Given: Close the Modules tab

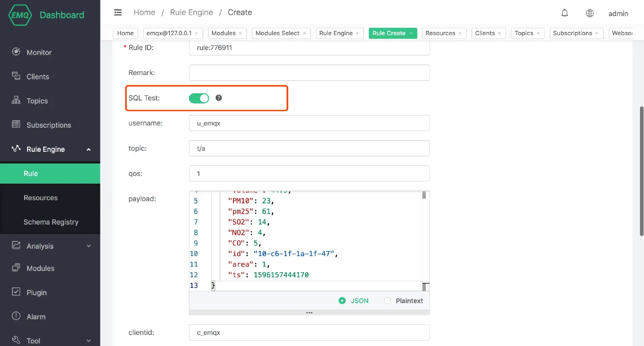Looking at the screenshot, I should (240, 33).
